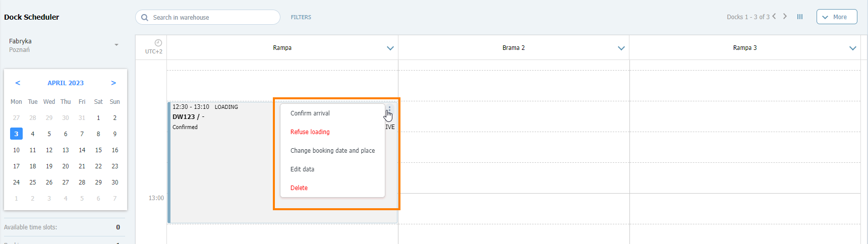Click Delete in the booking menu
Viewport: 868px width, 244px height.
(299, 188)
